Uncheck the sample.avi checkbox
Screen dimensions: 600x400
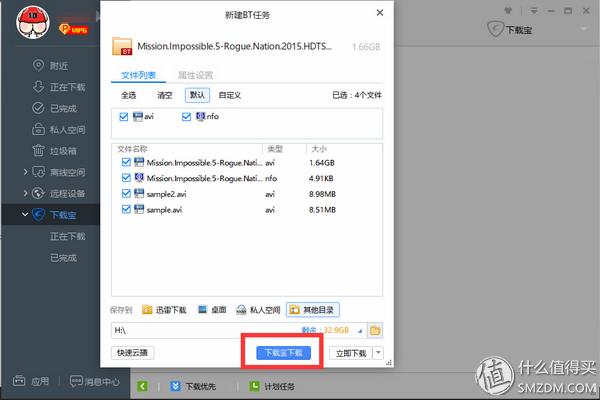(x=126, y=209)
